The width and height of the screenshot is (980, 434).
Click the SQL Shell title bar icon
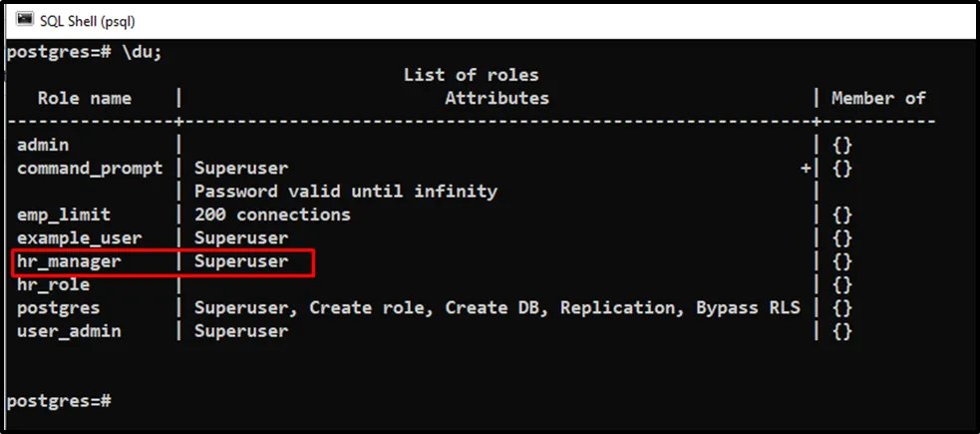tap(25, 18)
